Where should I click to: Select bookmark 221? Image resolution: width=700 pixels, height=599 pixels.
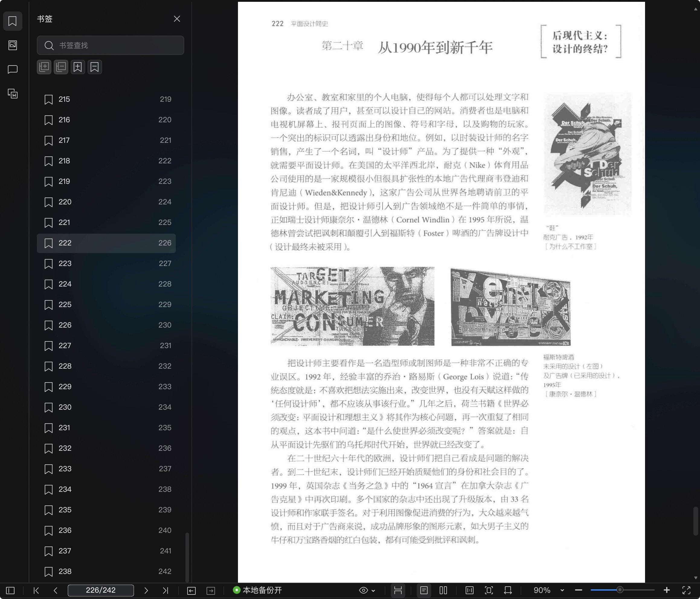[106, 223]
